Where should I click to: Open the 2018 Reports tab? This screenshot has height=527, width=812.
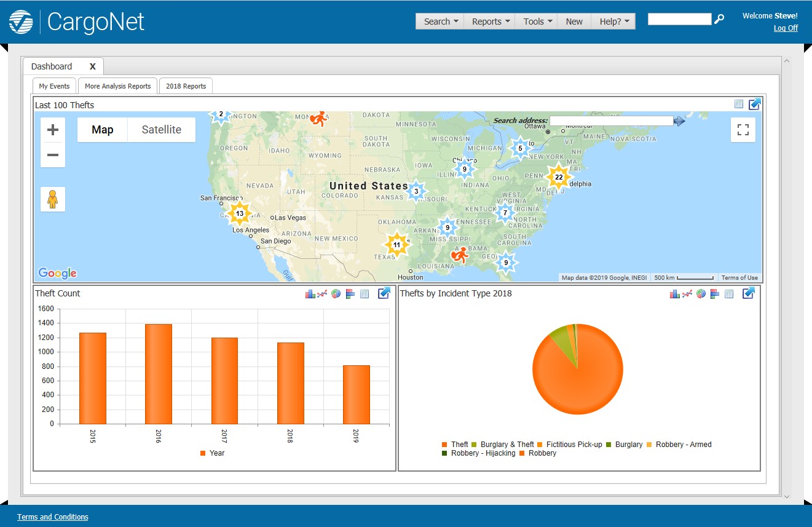click(186, 86)
